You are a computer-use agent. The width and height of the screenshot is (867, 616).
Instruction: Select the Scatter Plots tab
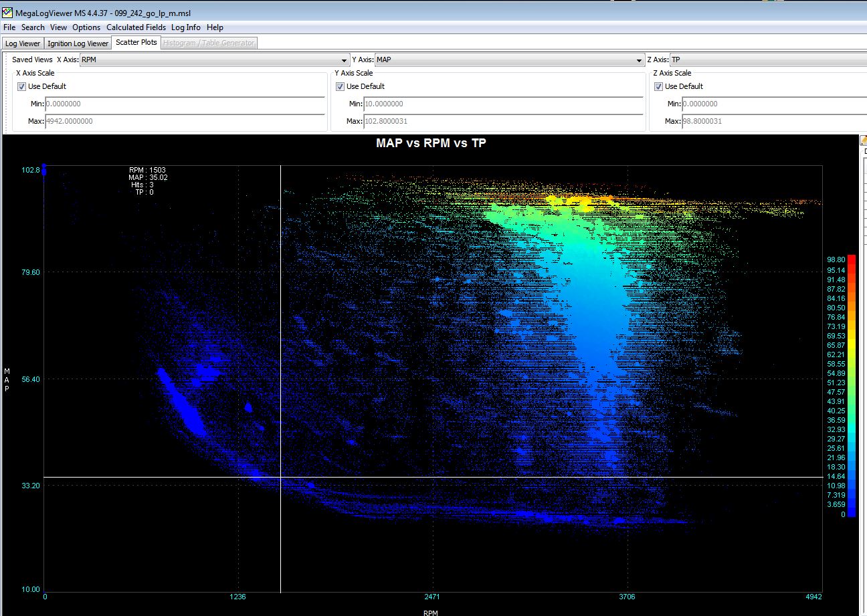136,43
